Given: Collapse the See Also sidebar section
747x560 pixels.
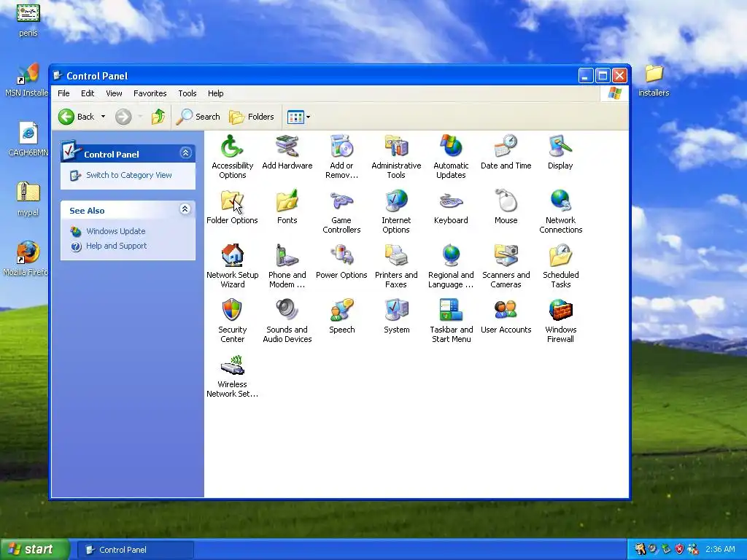Looking at the screenshot, I should 185,209.
